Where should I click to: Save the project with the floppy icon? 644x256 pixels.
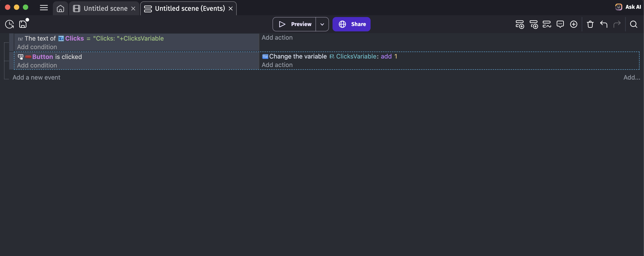(x=23, y=24)
